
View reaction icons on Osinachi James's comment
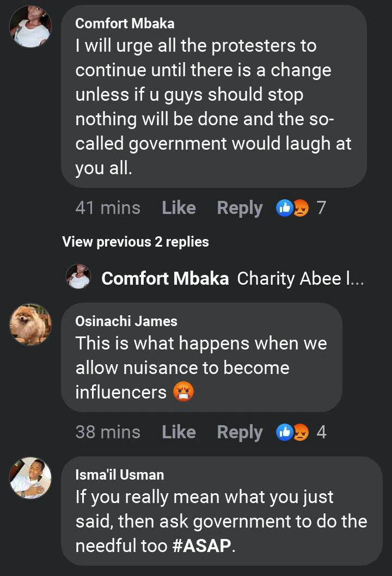292,432
